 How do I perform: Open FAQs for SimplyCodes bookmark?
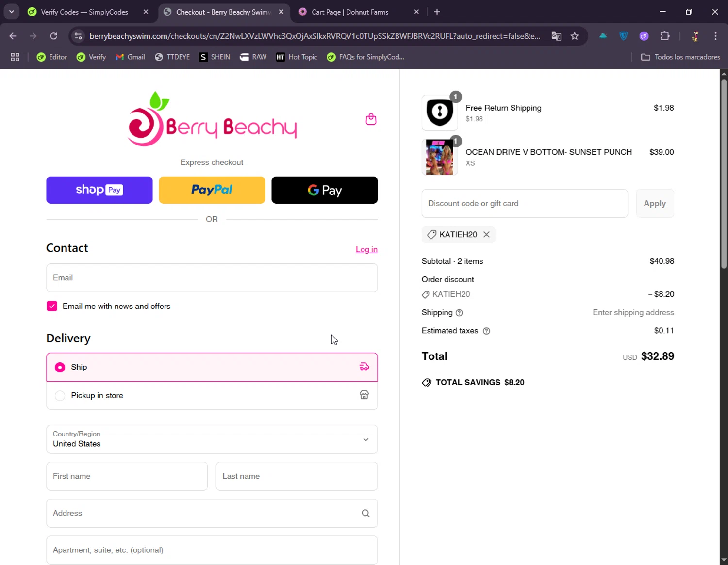click(x=365, y=57)
